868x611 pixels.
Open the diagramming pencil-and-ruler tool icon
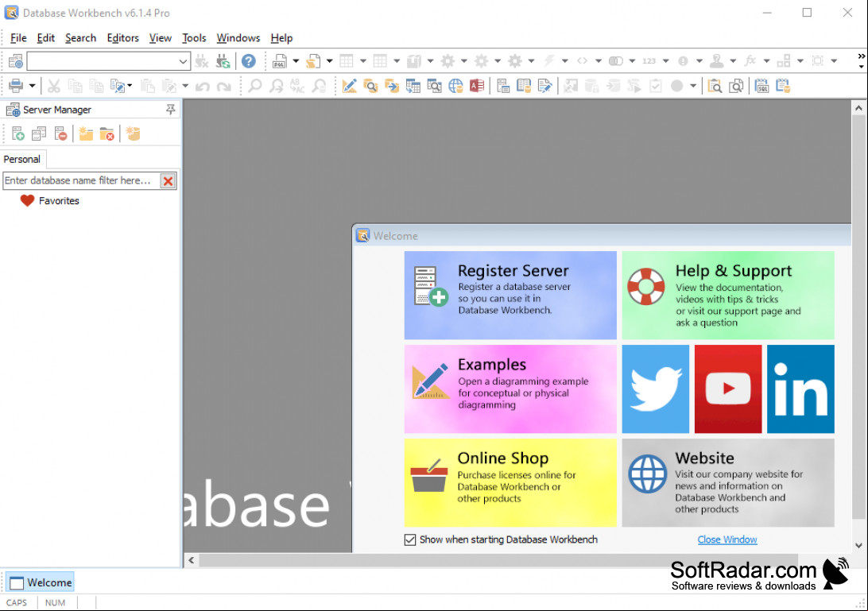pos(349,86)
